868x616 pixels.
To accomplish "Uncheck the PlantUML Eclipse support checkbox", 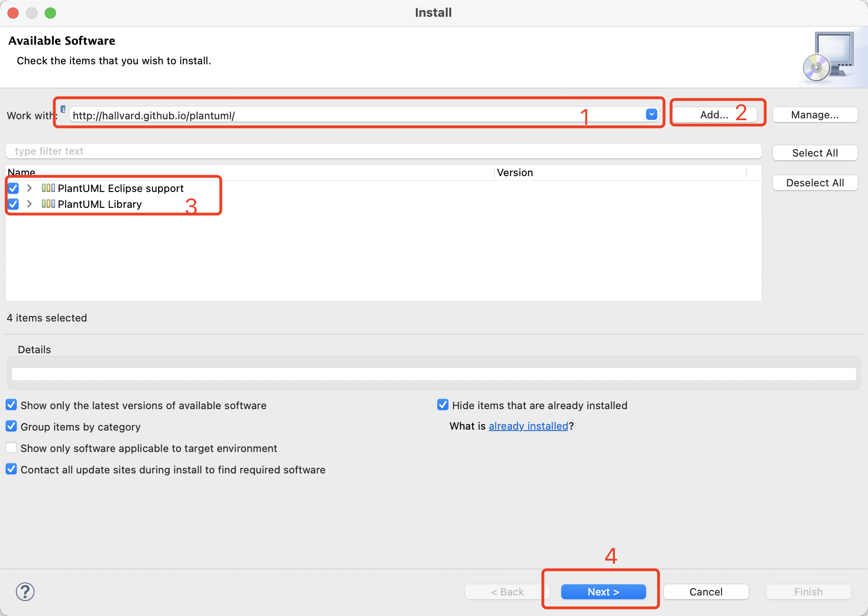I will [13, 188].
